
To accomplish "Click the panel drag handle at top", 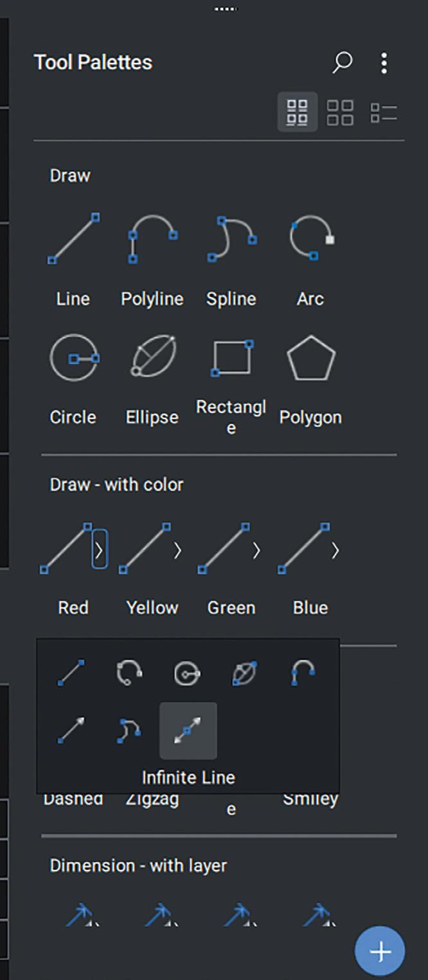I will (226, 9).
